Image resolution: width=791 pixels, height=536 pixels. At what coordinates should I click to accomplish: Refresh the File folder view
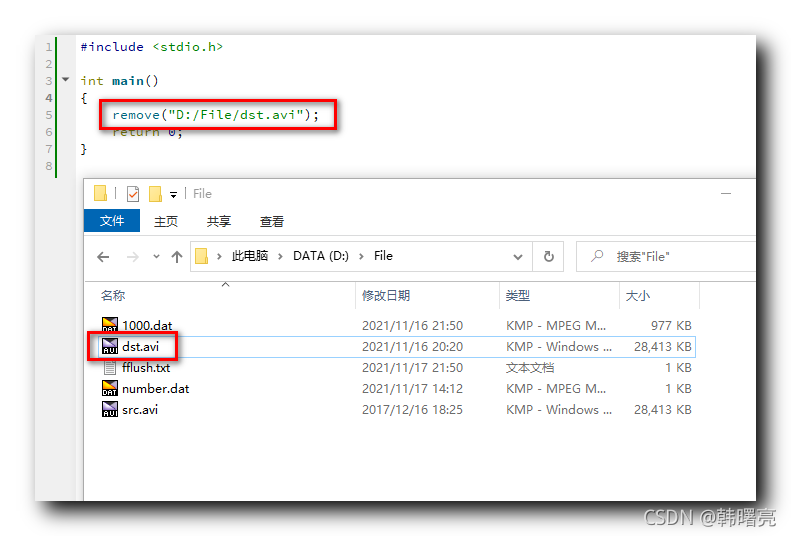[548, 257]
